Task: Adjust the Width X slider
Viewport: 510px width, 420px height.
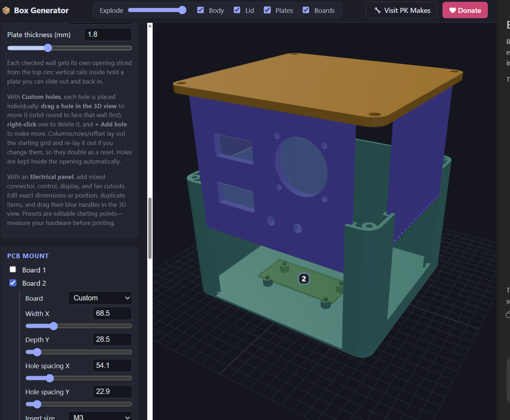Action: (x=79, y=326)
